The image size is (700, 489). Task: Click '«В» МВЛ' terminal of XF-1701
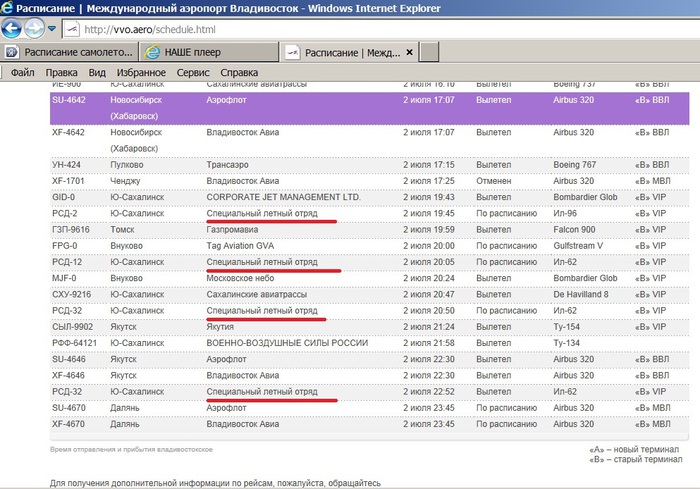652,181
